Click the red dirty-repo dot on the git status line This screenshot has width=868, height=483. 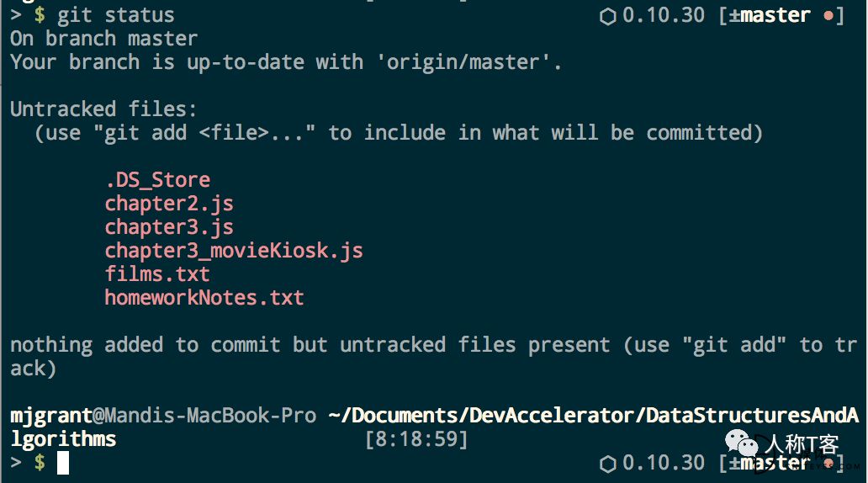[828, 16]
